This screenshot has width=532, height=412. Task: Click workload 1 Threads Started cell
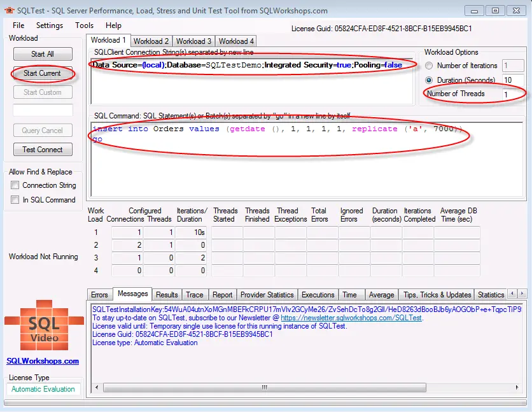227,232
